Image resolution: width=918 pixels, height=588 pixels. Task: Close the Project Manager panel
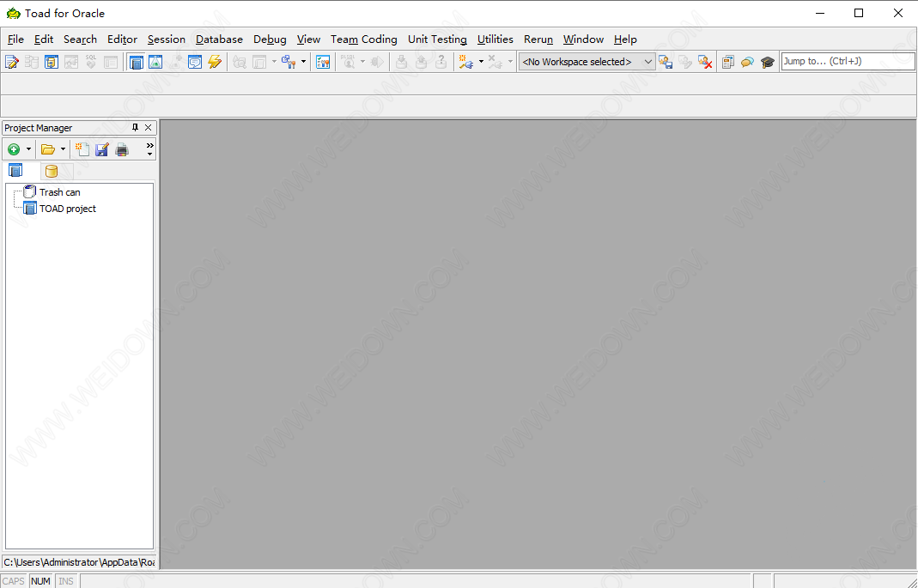pos(148,128)
